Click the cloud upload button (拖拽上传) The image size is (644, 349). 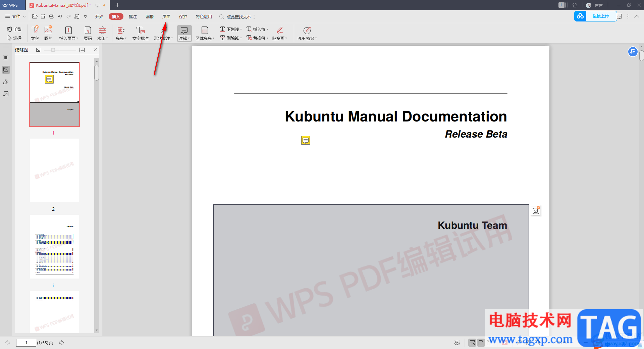pyautogui.click(x=595, y=16)
